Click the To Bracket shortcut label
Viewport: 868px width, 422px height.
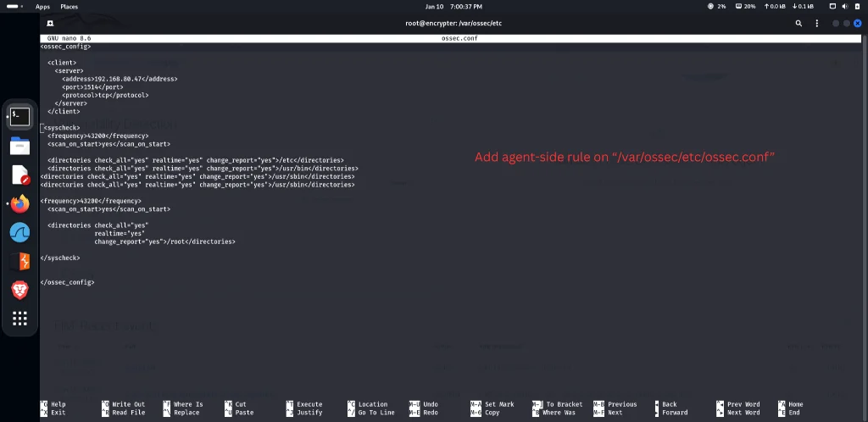[563, 404]
